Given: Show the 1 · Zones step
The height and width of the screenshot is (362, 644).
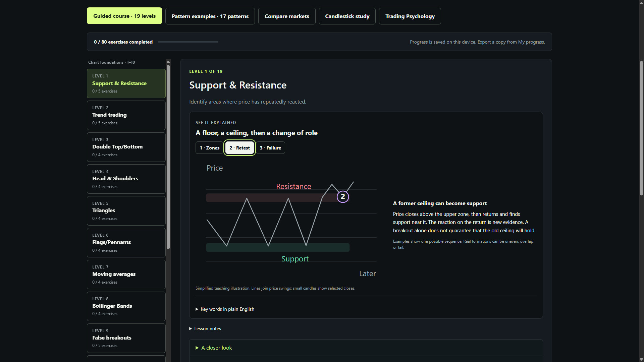Looking at the screenshot, I should point(209,148).
